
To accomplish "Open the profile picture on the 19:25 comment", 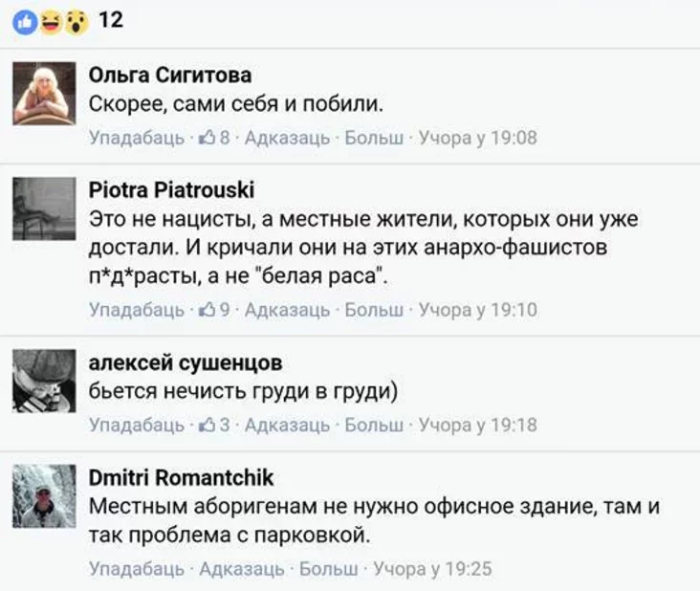I will tap(44, 494).
